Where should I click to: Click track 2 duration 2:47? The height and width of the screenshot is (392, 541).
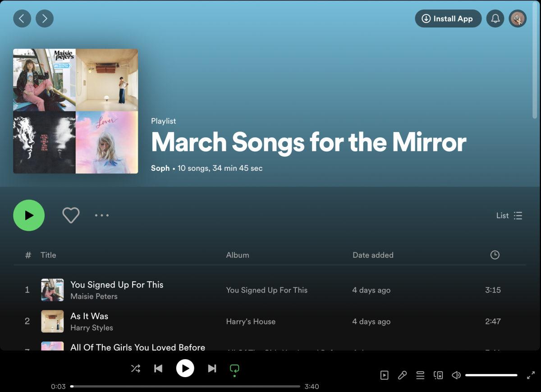point(493,322)
